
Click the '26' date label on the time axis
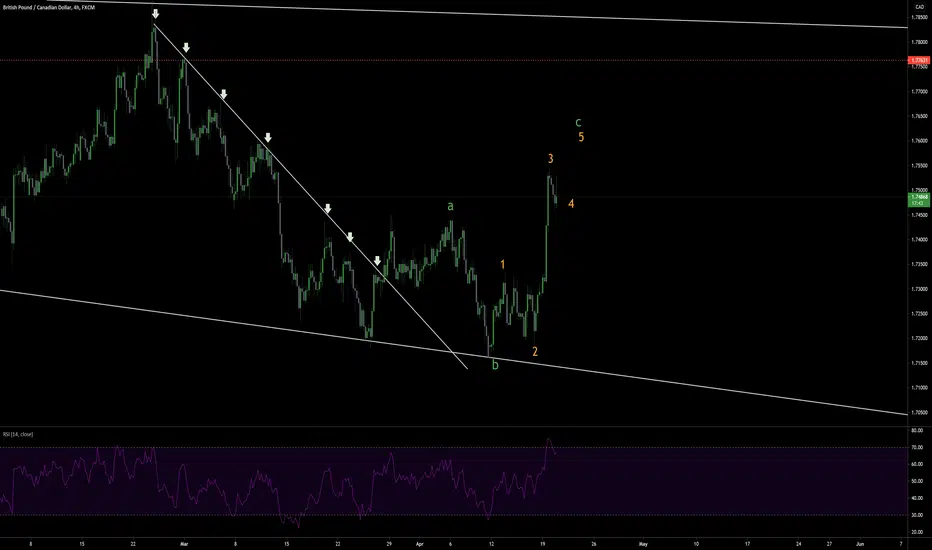[594, 543]
